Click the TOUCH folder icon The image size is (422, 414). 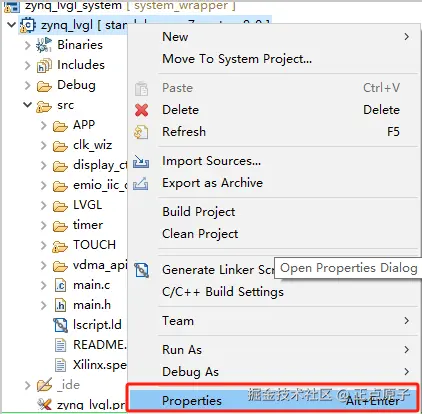(x=60, y=246)
